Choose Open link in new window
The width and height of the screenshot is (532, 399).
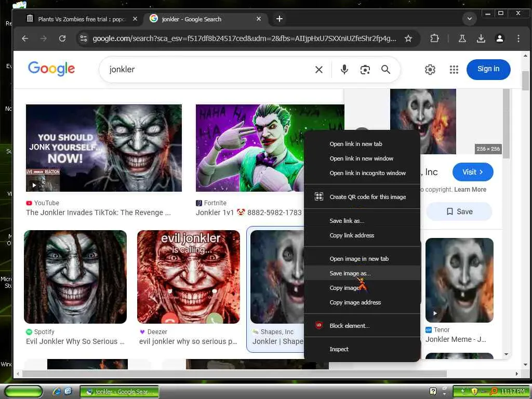pyautogui.click(x=361, y=158)
